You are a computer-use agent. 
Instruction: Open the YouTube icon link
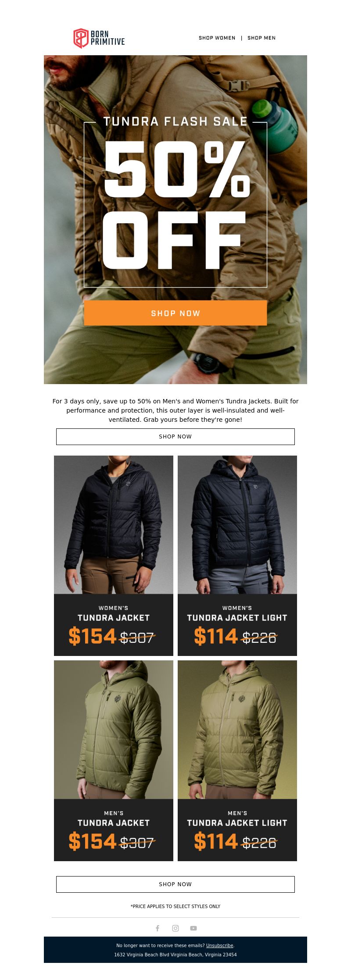tap(193, 928)
